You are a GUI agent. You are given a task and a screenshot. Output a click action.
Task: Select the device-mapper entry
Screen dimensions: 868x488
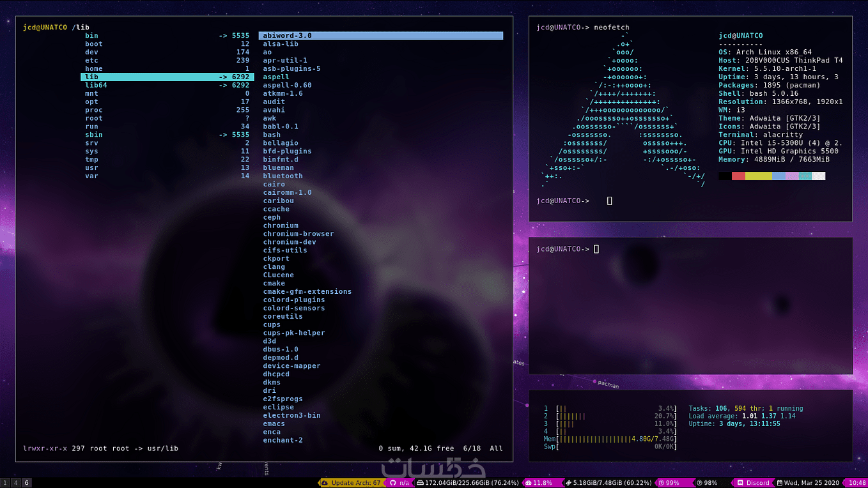click(x=291, y=366)
